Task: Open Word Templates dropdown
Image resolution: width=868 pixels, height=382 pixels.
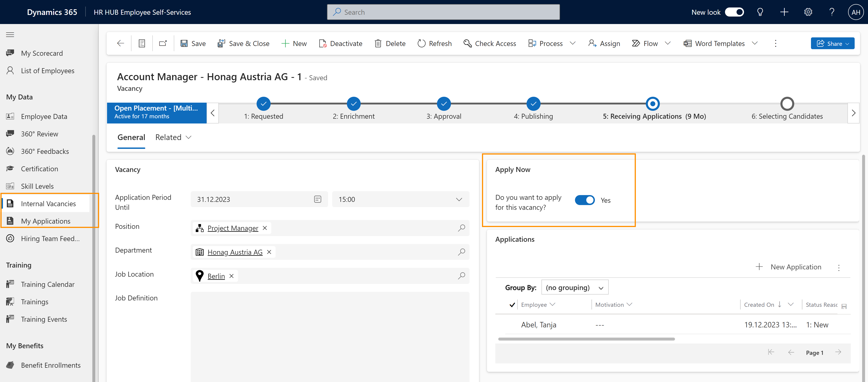Action: coord(755,43)
